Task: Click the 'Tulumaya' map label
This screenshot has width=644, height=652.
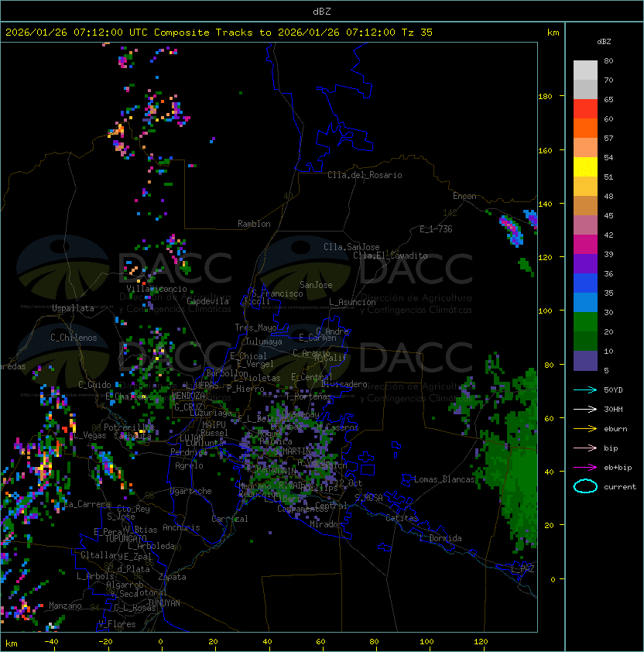Action: (x=264, y=341)
